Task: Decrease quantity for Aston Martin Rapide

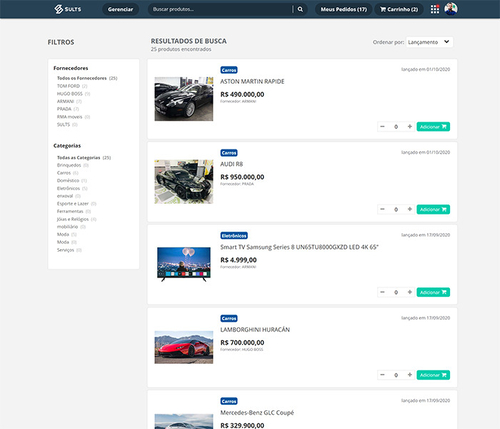Action: point(382,127)
